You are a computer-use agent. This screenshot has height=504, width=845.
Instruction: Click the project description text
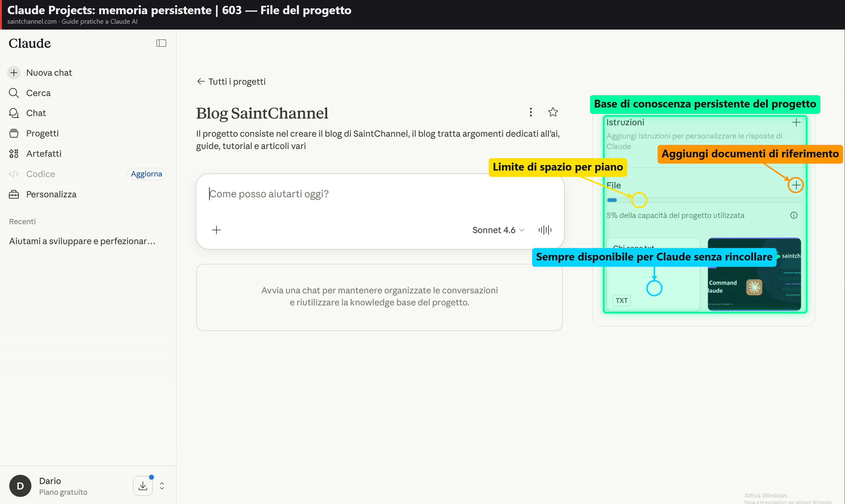378,139
